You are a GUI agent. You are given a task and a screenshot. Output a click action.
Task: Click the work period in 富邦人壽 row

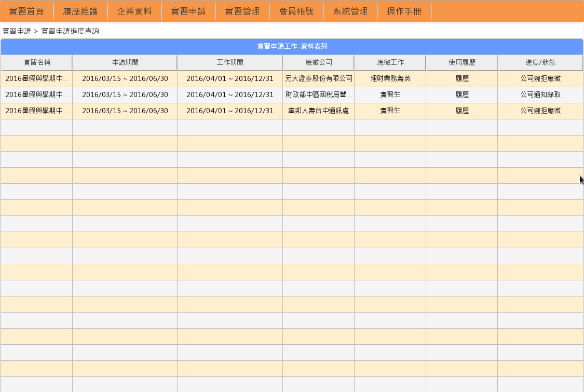[x=230, y=111]
